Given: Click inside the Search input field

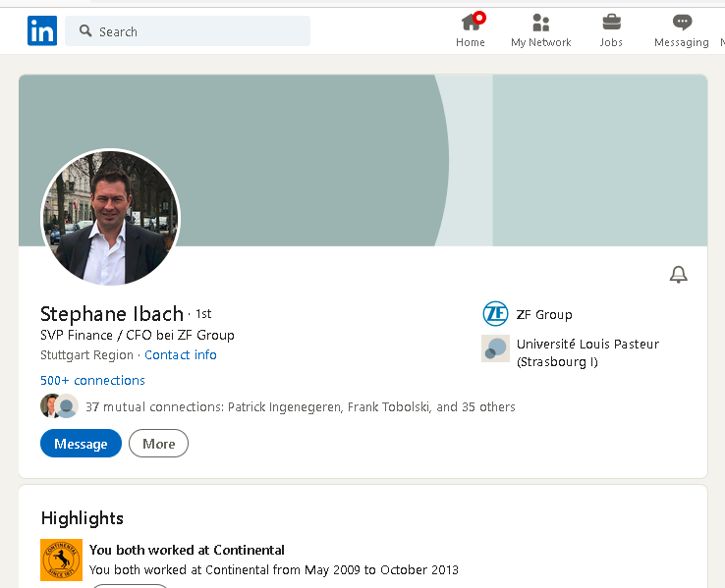Looking at the screenshot, I should coord(196,31).
